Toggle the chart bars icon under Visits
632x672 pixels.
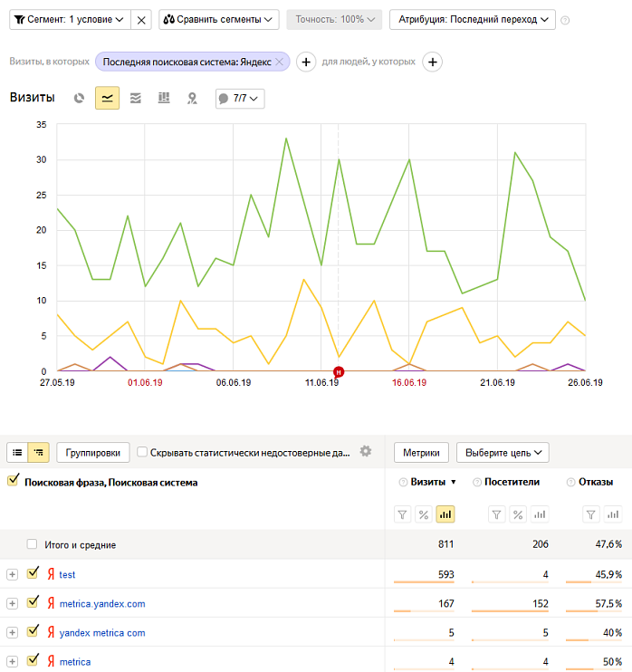point(445,514)
